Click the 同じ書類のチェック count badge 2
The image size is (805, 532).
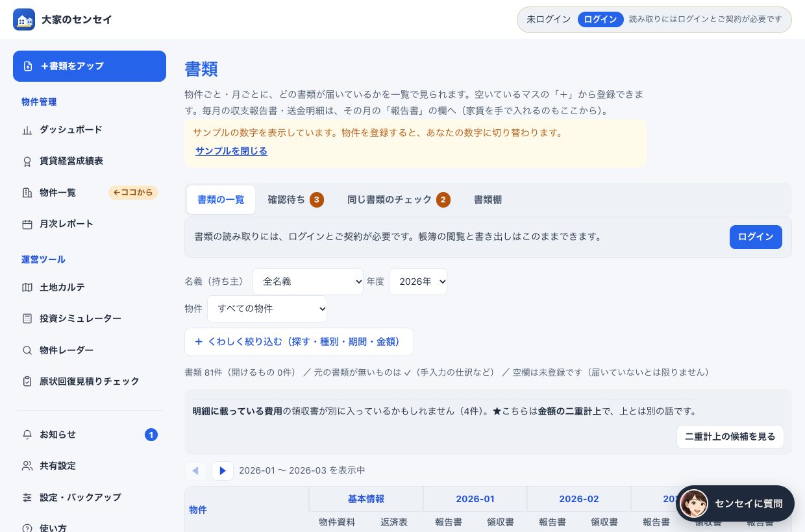[x=443, y=200]
